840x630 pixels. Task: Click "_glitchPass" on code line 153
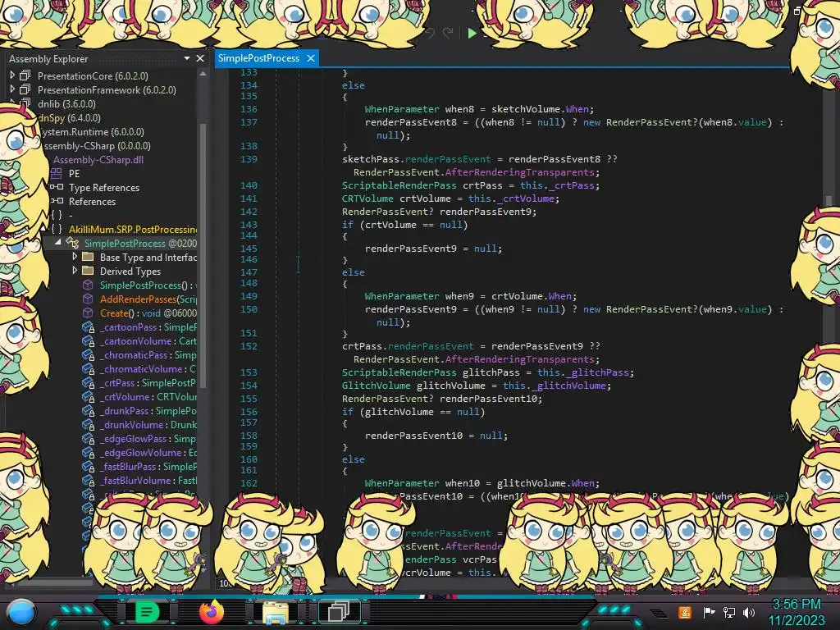point(598,372)
